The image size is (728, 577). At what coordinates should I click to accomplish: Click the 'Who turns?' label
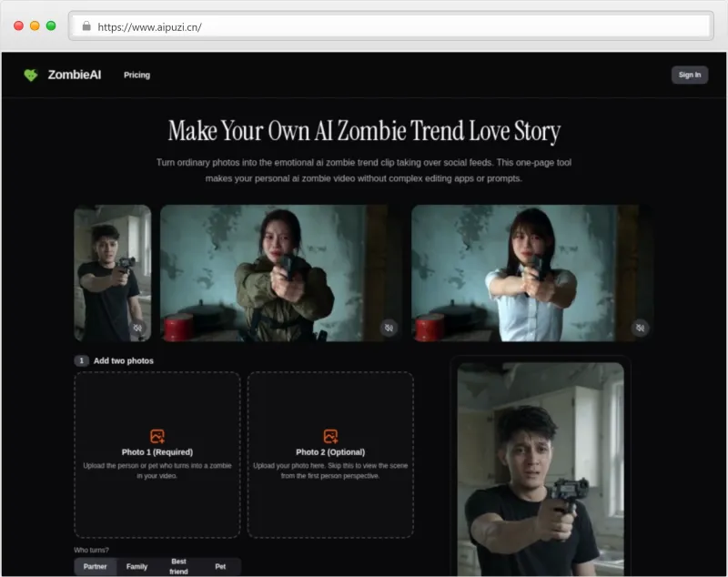coord(92,550)
